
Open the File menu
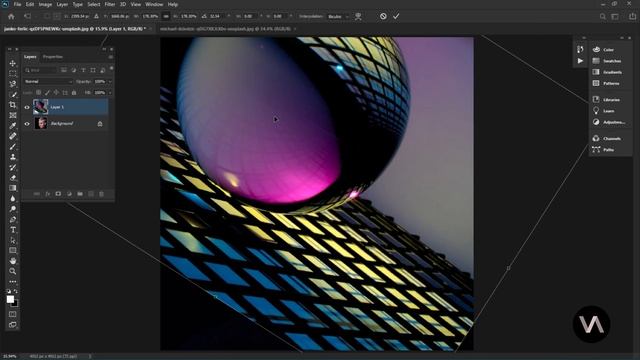[17, 4]
